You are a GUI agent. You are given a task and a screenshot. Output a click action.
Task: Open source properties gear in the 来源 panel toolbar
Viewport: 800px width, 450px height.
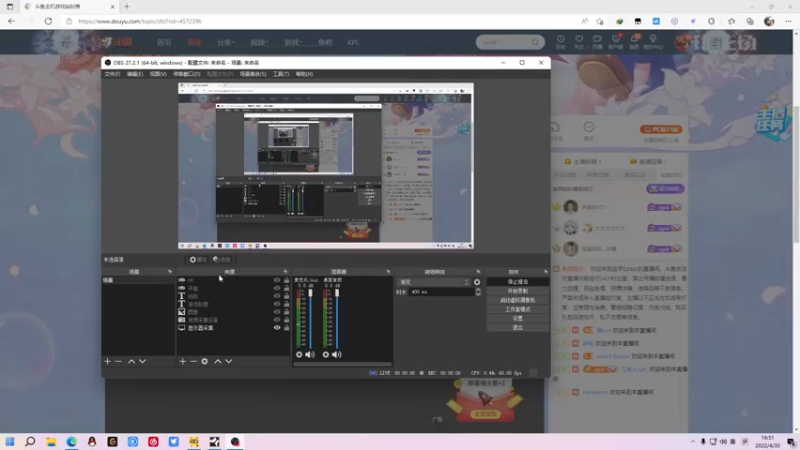[205, 361]
